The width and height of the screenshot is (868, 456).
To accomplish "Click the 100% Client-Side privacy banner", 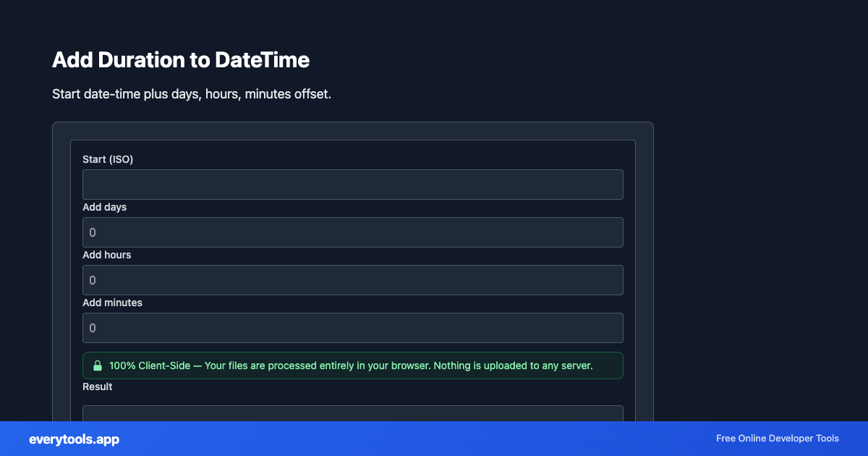I will (x=352, y=366).
